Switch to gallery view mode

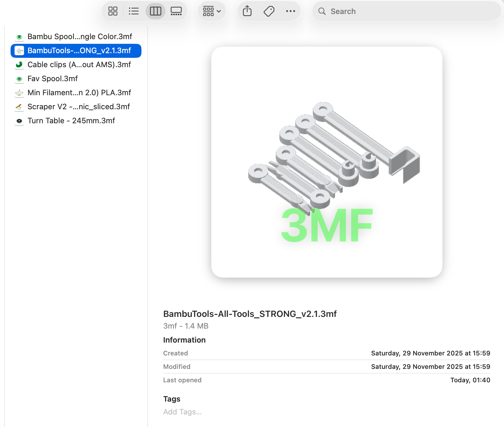[177, 11]
